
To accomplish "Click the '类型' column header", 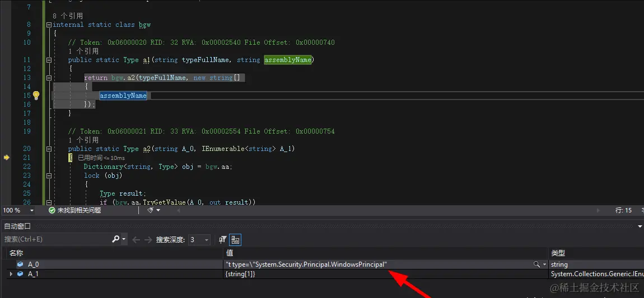I will (x=558, y=253).
